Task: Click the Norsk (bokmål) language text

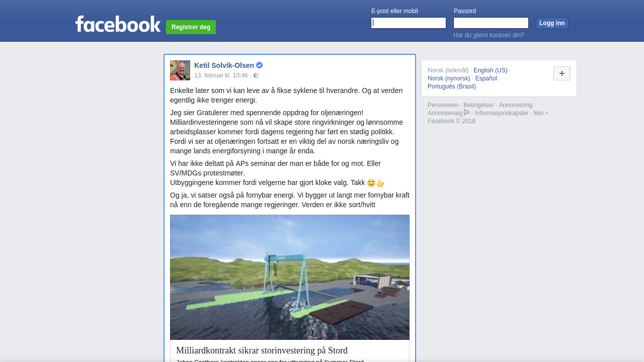Action: point(448,70)
